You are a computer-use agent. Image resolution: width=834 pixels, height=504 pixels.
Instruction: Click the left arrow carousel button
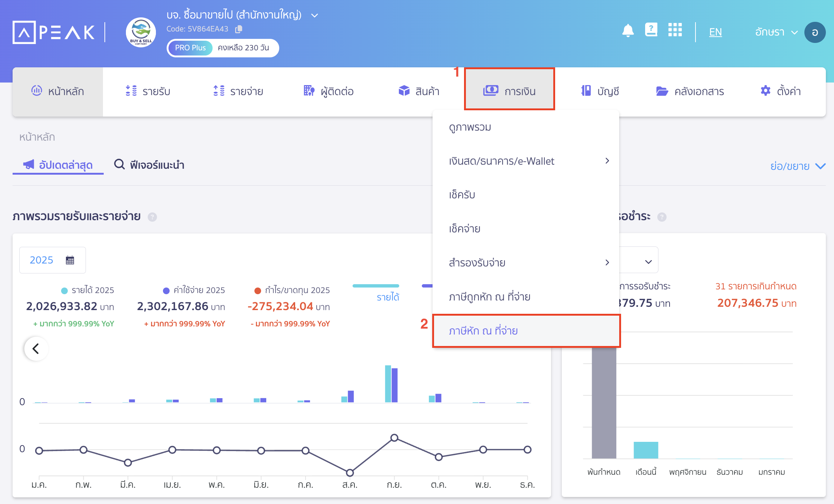[x=36, y=349]
